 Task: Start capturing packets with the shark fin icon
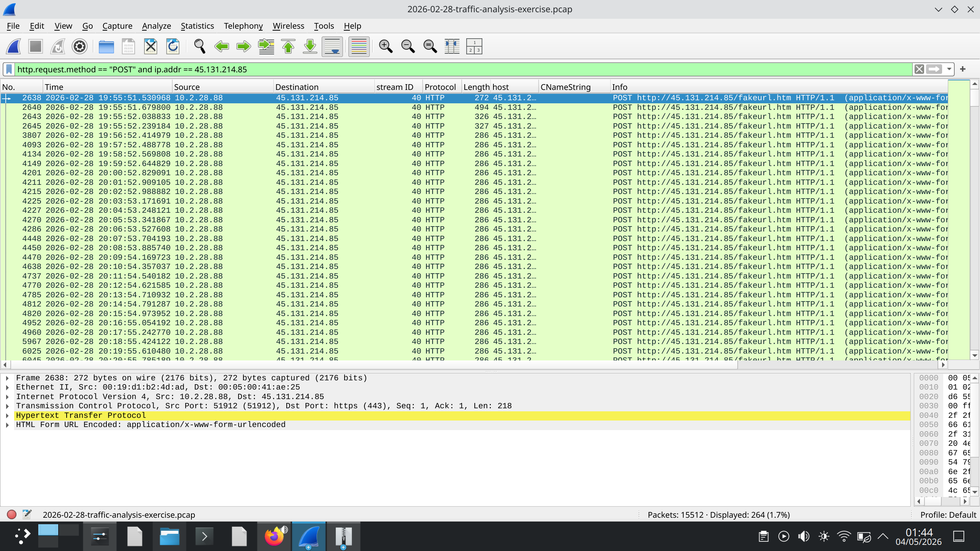[14, 47]
